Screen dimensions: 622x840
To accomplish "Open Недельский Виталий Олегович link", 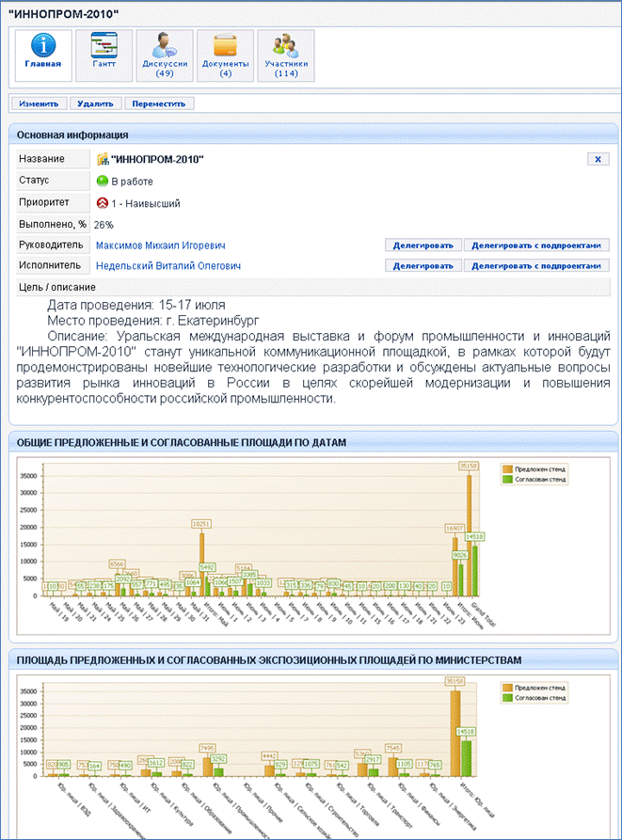I will (168, 265).
